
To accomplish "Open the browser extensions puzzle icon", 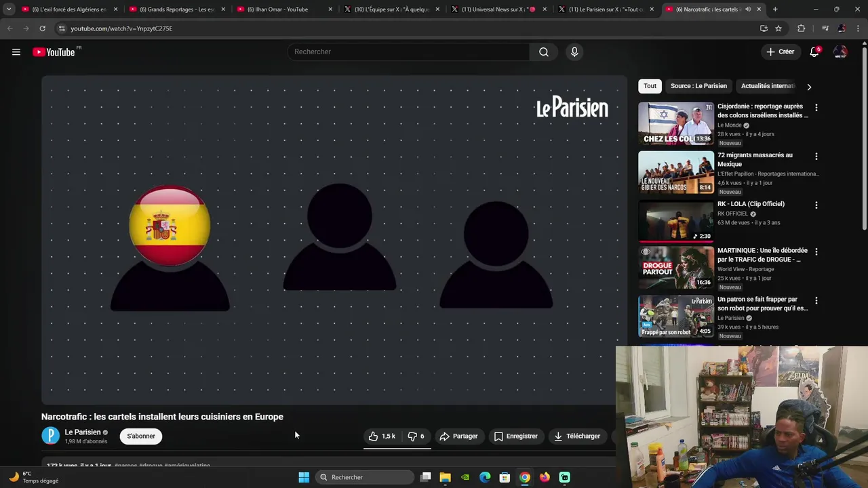I will (802, 28).
